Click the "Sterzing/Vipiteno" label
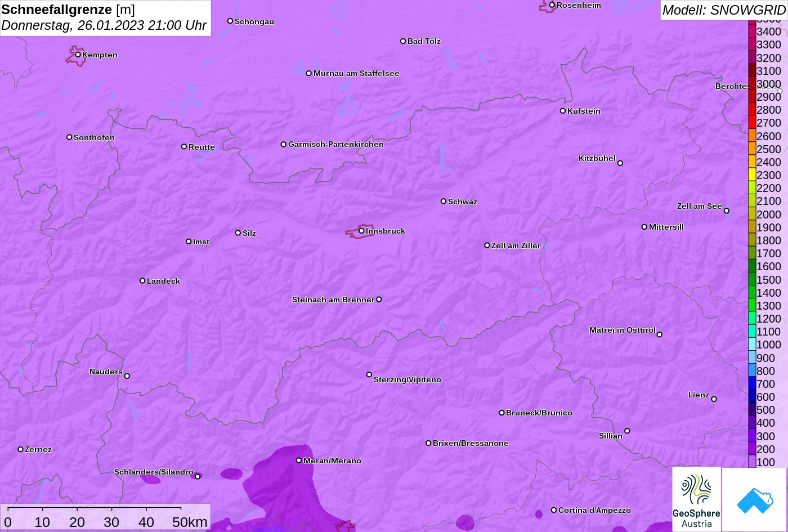Viewport: 788px width, 532px height. [x=408, y=380]
